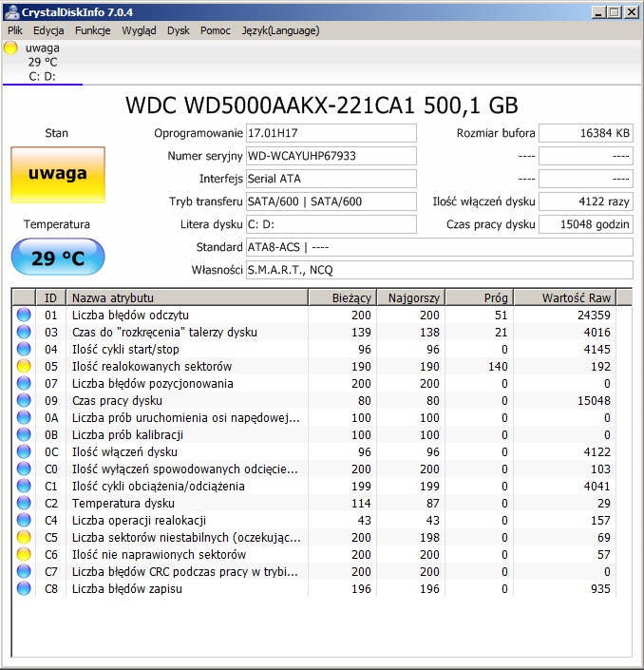Click the Bieżący column header

343,297
